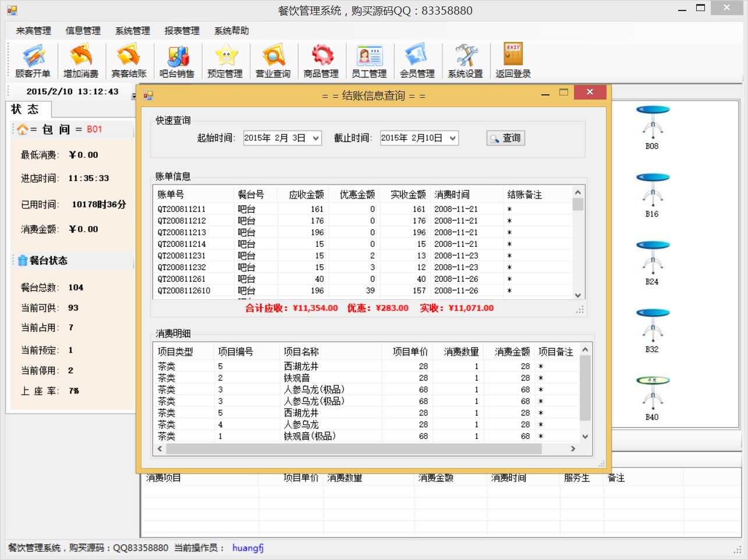Select bill row QT200811231

[x=182, y=256]
